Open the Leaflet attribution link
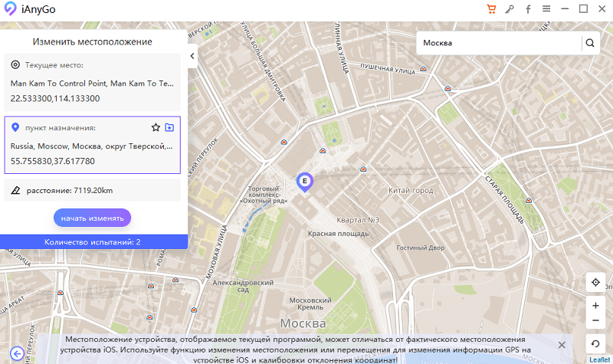The image size is (613, 364). pos(600,359)
